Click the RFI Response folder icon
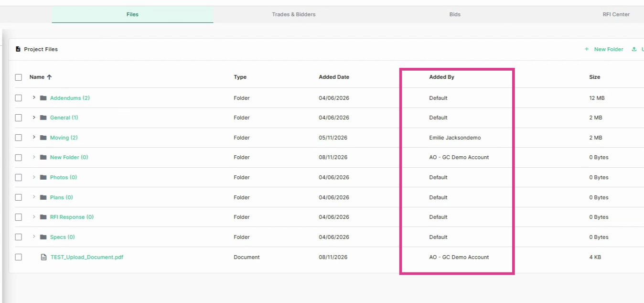 tap(43, 217)
